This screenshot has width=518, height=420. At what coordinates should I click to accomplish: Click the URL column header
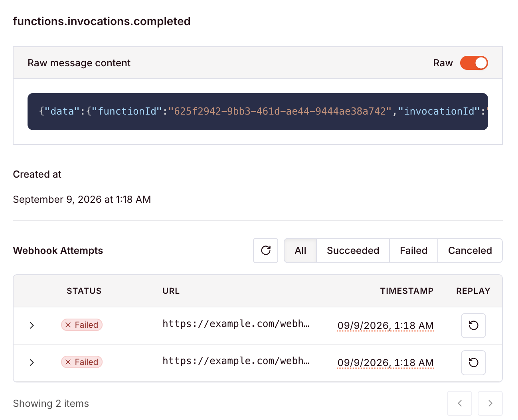point(171,291)
